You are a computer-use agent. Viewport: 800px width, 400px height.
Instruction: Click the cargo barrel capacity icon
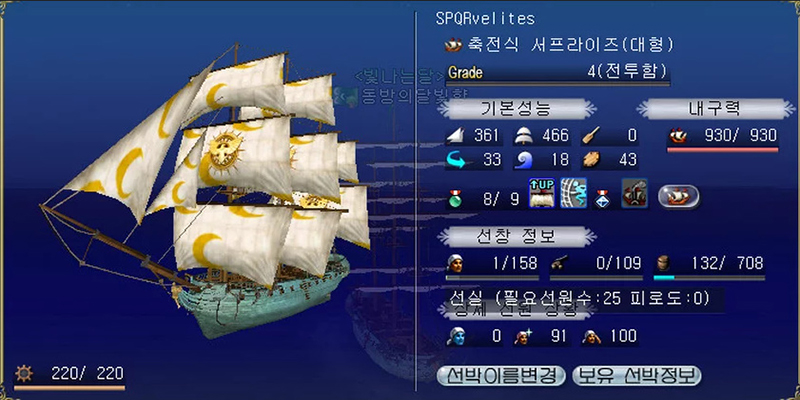click(x=663, y=264)
